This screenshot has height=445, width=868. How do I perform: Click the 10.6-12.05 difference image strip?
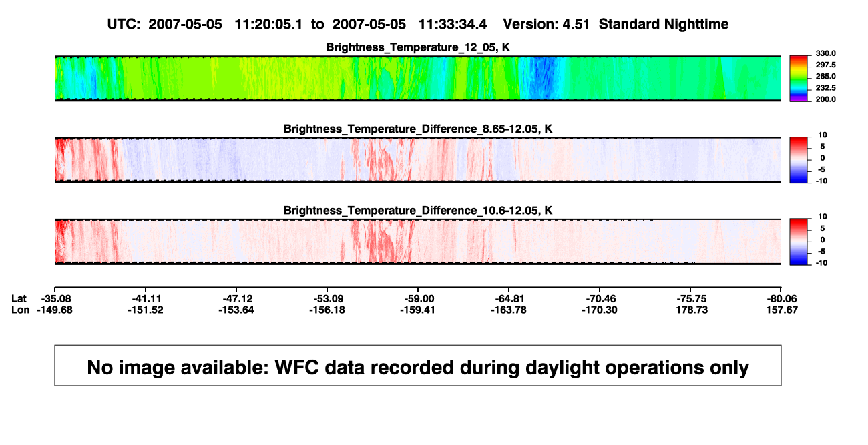pos(418,242)
